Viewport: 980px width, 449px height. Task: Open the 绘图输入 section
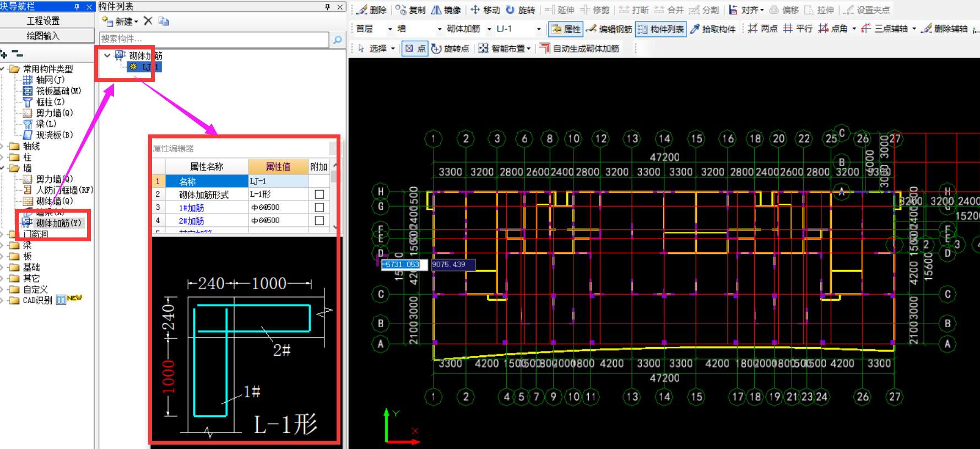tap(43, 36)
